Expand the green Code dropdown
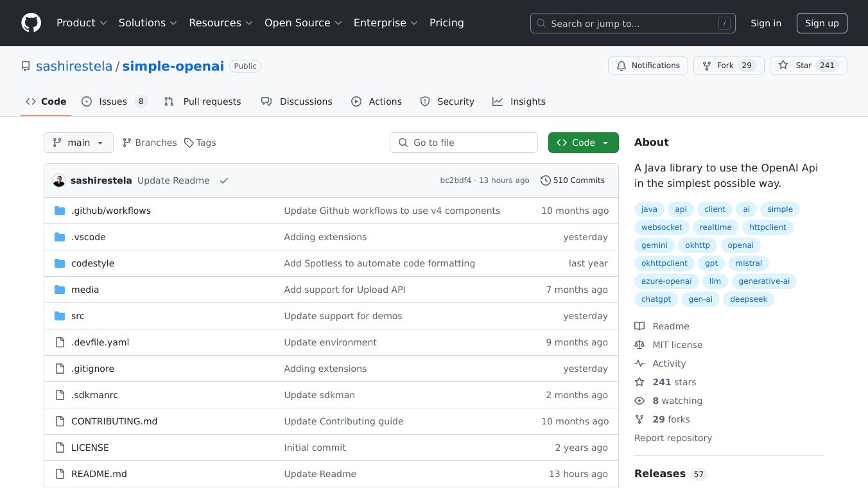 coord(583,143)
